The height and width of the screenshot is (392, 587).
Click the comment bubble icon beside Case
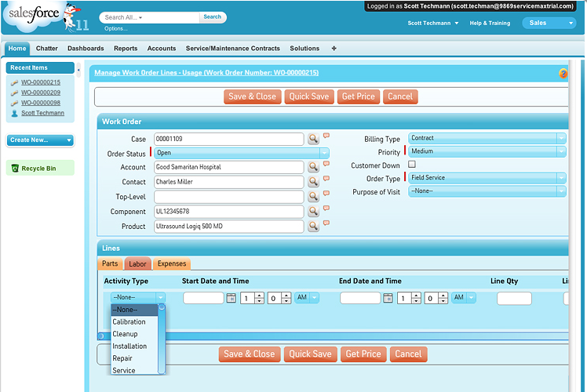point(326,136)
